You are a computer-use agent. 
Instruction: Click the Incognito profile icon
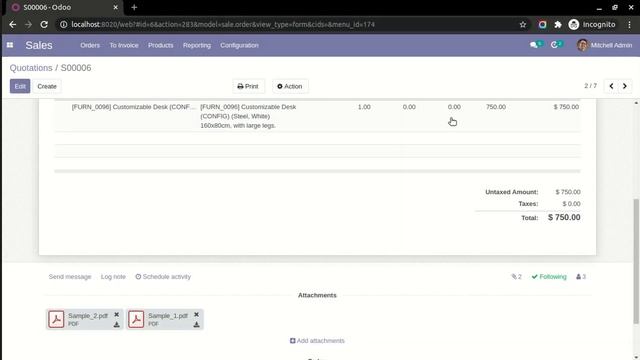point(574,24)
